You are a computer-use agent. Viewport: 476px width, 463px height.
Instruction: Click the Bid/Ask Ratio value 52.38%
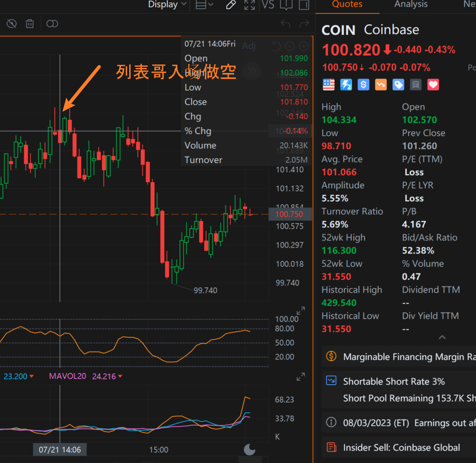coord(418,251)
